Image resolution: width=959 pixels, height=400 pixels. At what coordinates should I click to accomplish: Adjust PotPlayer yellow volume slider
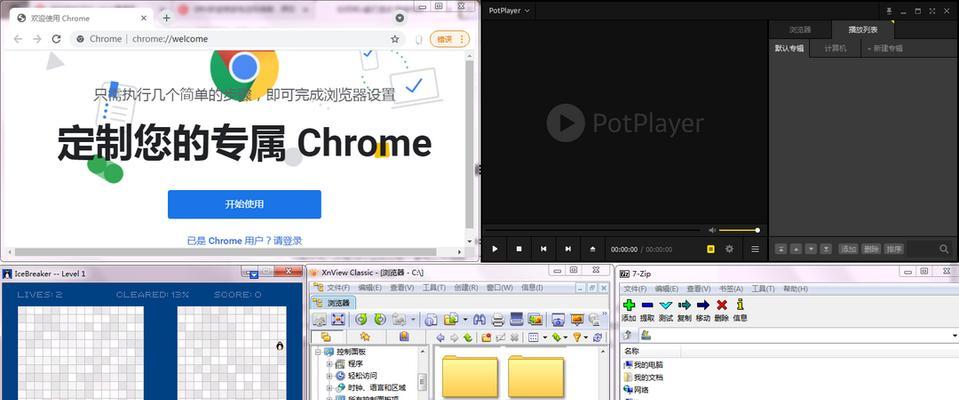point(739,230)
